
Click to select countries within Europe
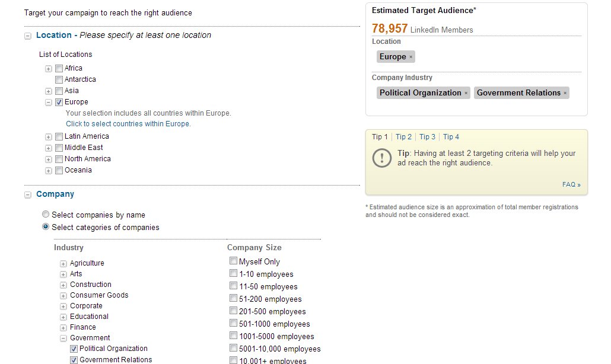coord(128,124)
